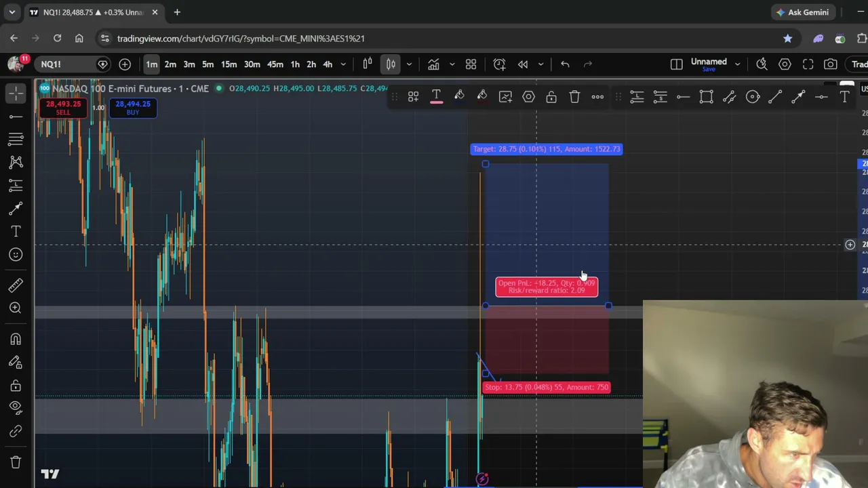Open the emoji icons tool
868x488 pixels.
coord(16,254)
